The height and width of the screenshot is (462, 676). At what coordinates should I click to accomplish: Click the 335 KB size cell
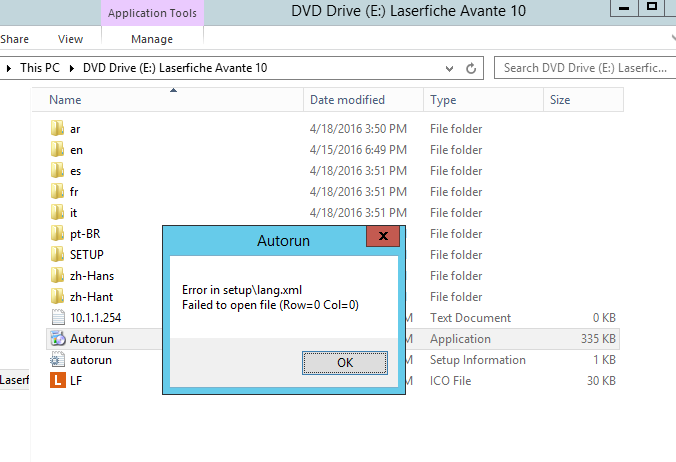tap(598, 339)
